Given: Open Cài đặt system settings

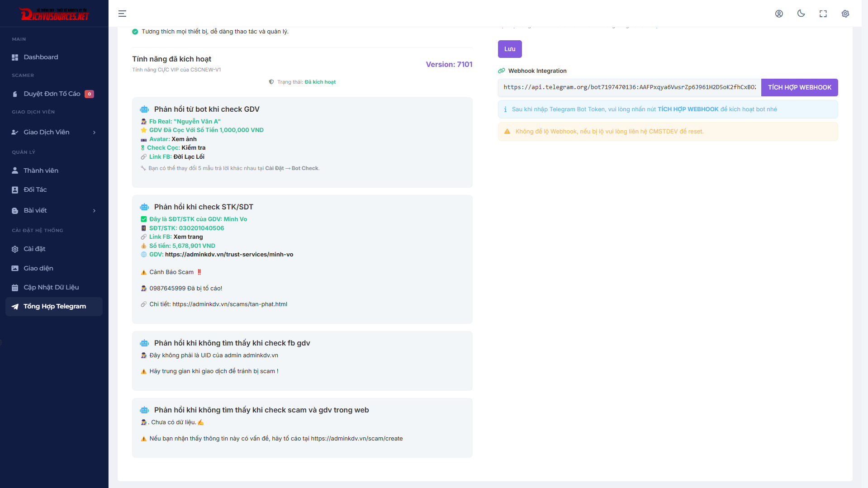Looking at the screenshot, I should [34, 249].
